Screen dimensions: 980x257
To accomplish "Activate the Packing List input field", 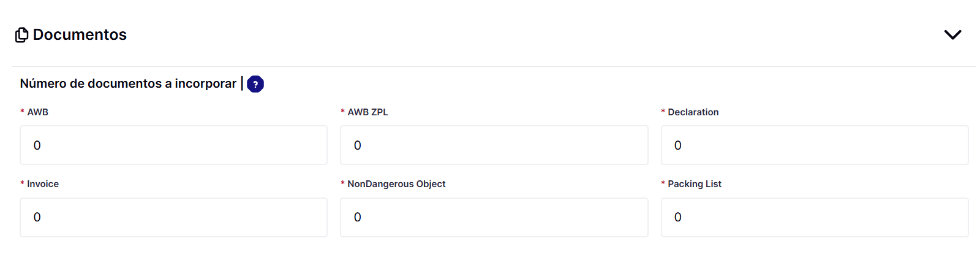I will point(815,217).
